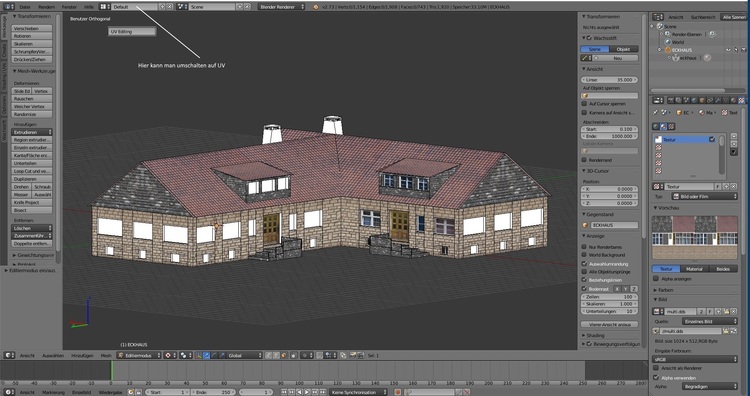This screenshot has width=750, height=396.
Task: Toggle the 3D manipulator widget icon
Action: [x=199, y=355]
